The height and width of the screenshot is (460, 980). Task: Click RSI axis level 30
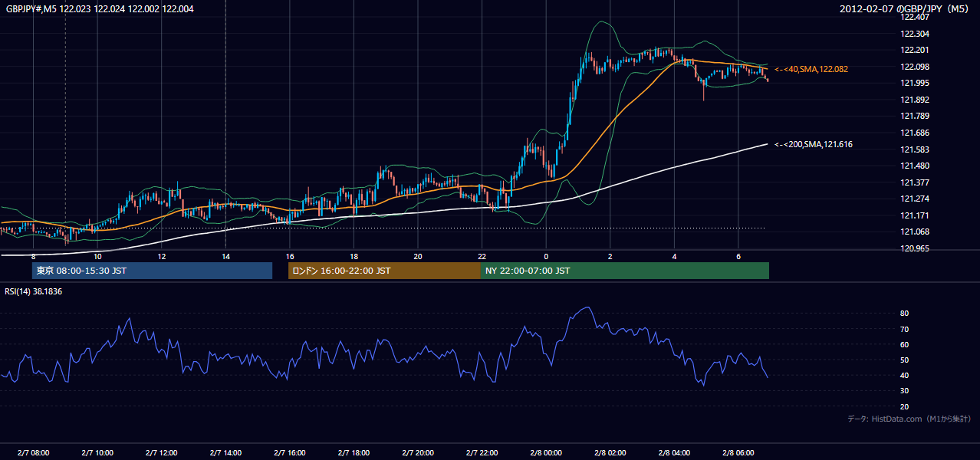[905, 391]
